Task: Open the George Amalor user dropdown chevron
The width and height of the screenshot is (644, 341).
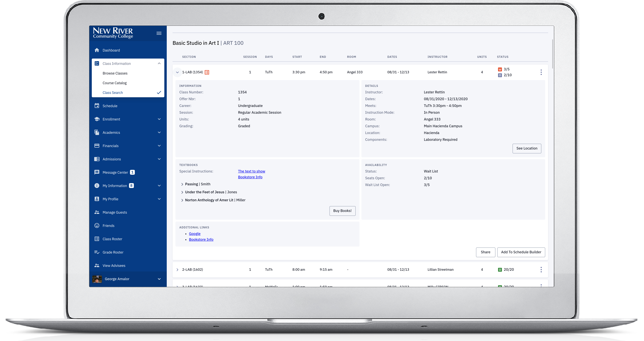Action: (x=159, y=279)
